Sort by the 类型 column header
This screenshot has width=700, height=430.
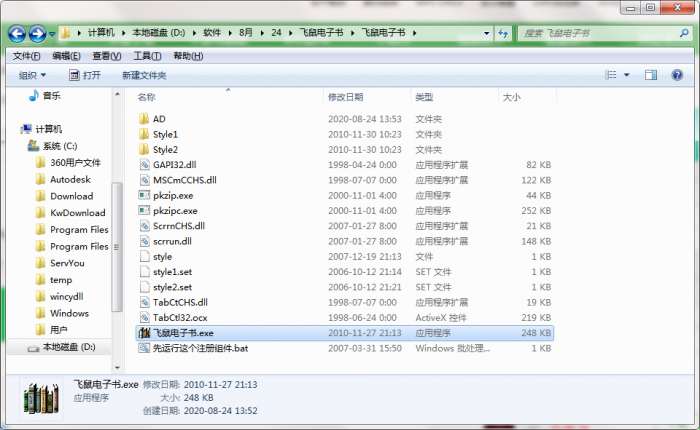424,97
